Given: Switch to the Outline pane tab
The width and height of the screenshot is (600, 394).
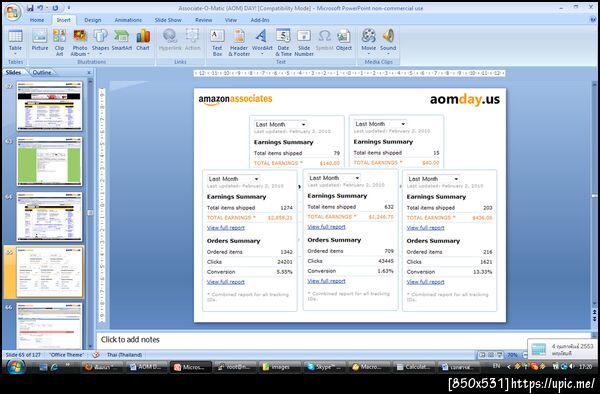Looking at the screenshot, I should pyautogui.click(x=42, y=72).
